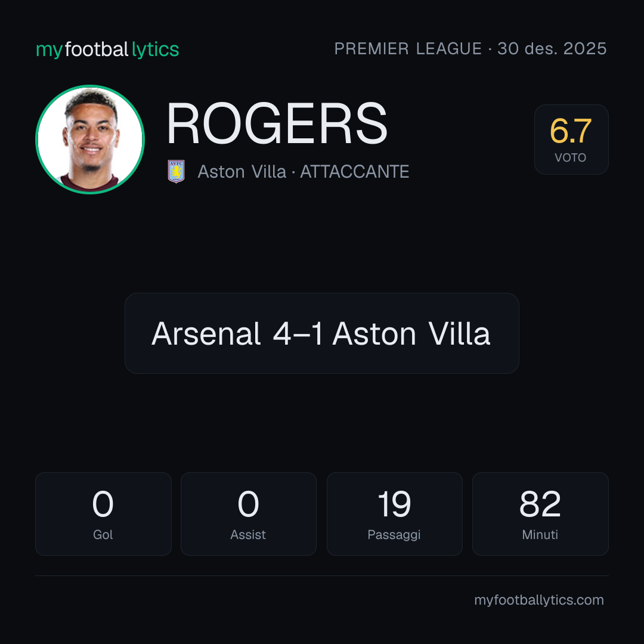Screen dimensions: 644x644
Task: Click the Premier League date header text
Action: [470, 48]
